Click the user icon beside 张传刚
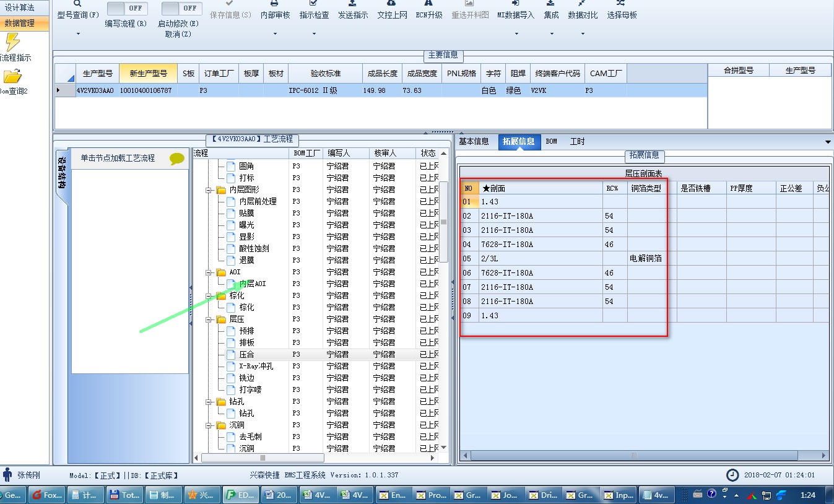The width and height of the screenshot is (834, 504). (7, 475)
